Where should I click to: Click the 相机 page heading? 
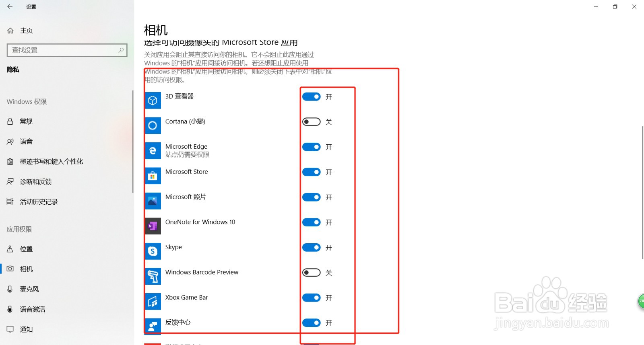click(x=156, y=30)
